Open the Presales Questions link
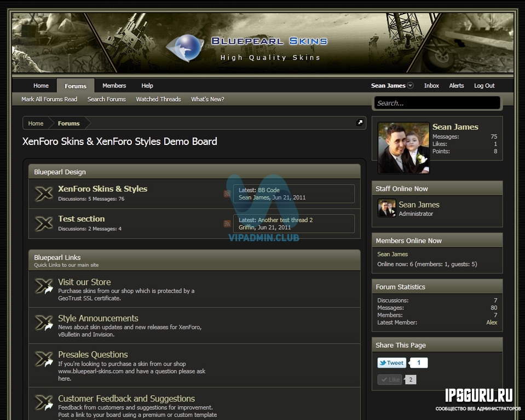The image size is (525, 420). tap(93, 354)
